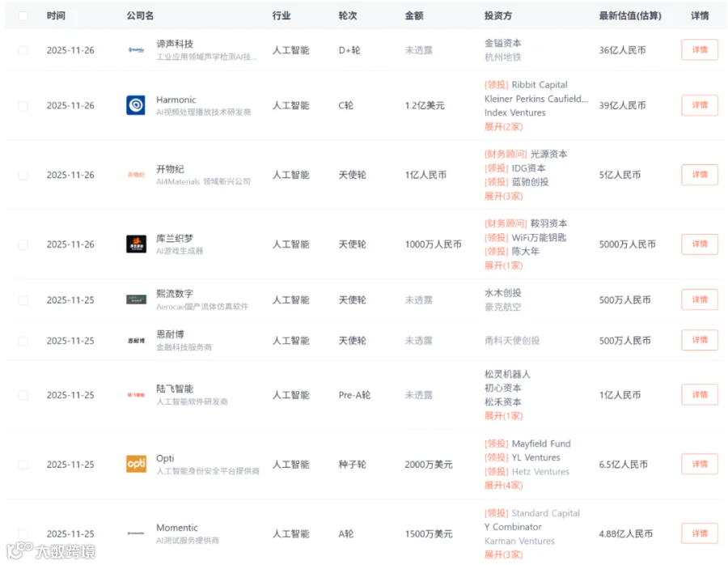The height and width of the screenshot is (565, 728).
Task: Check the box for 库兰织梦 row
Action: click(23, 245)
